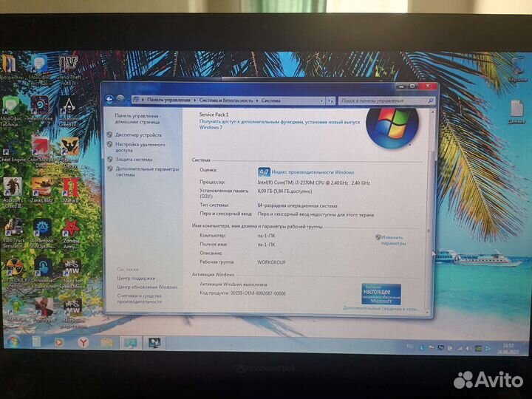Open the Need for Speed Most Wanted shortcut
532x399 pixels.
point(71,274)
